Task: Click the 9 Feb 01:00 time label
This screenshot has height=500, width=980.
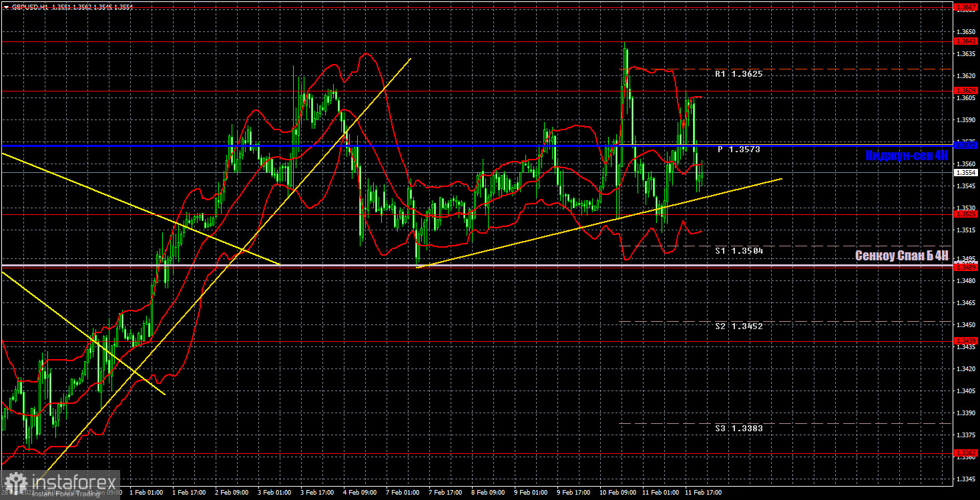Action: click(531, 493)
